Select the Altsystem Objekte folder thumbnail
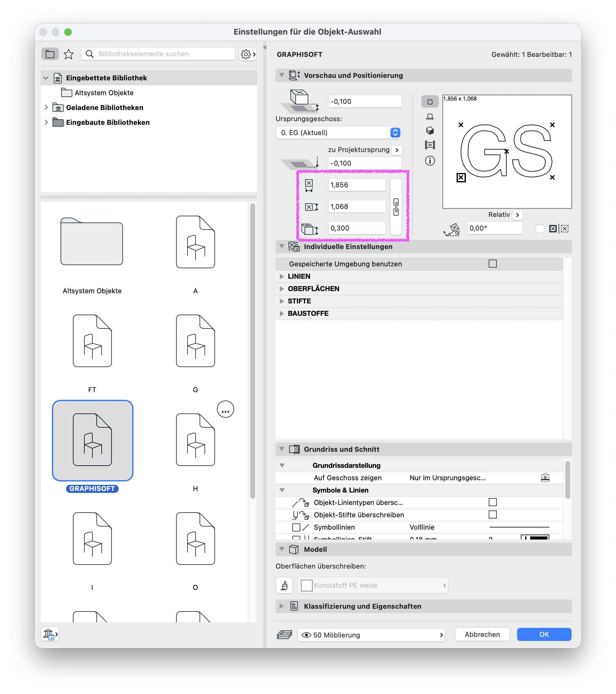 tap(92, 241)
